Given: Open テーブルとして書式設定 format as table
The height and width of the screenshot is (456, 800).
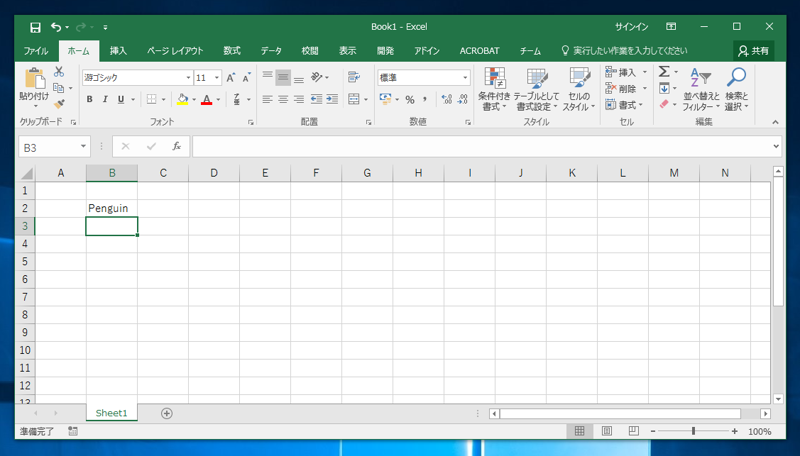Looking at the screenshot, I should (536, 89).
